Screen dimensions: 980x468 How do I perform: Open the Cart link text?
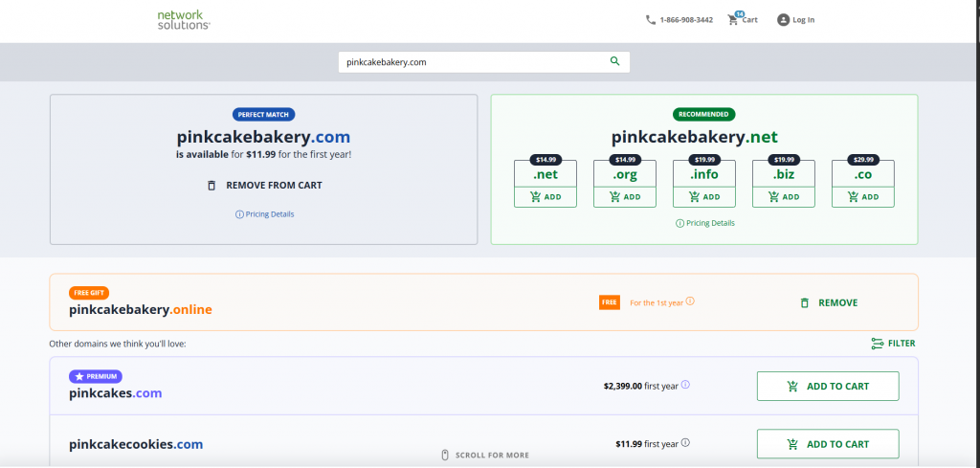point(750,20)
